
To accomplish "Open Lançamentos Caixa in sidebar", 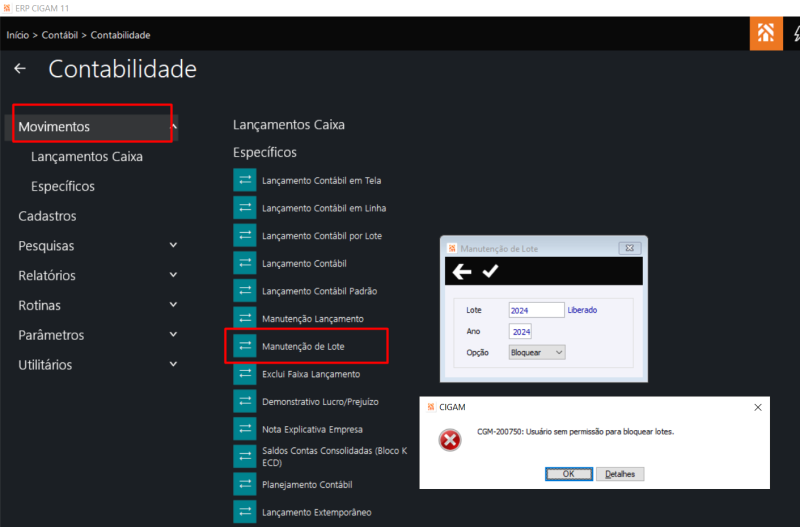I will pyautogui.click(x=87, y=157).
